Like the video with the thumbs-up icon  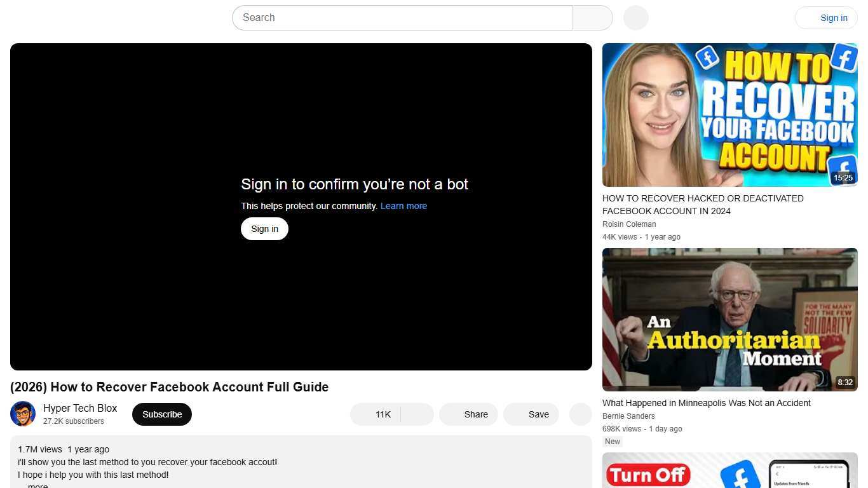[x=374, y=414]
